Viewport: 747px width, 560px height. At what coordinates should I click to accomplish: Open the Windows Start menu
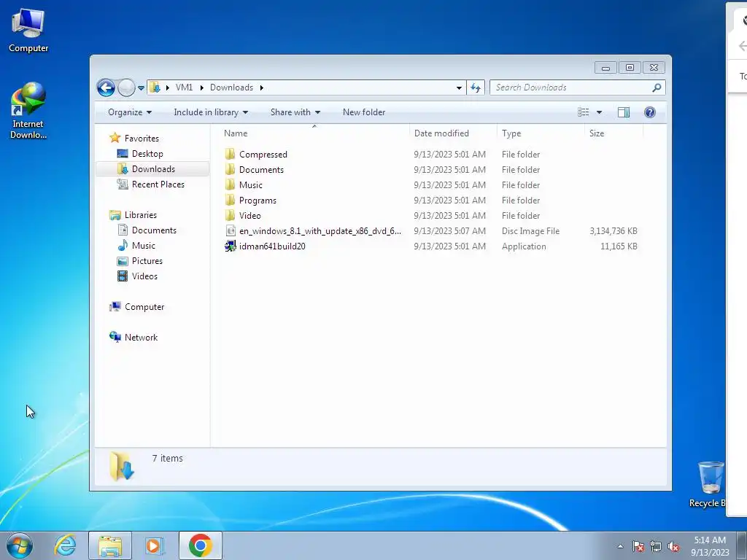20,545
